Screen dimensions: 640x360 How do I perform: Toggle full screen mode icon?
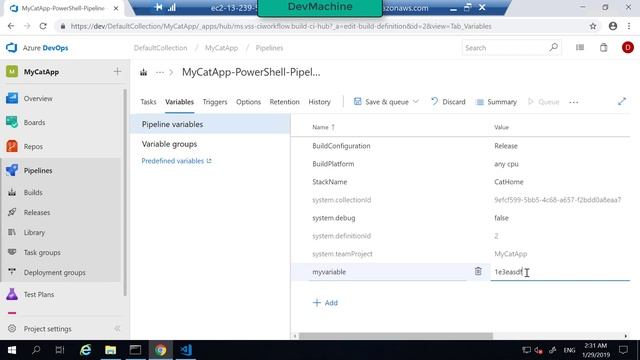coord(622,101)
